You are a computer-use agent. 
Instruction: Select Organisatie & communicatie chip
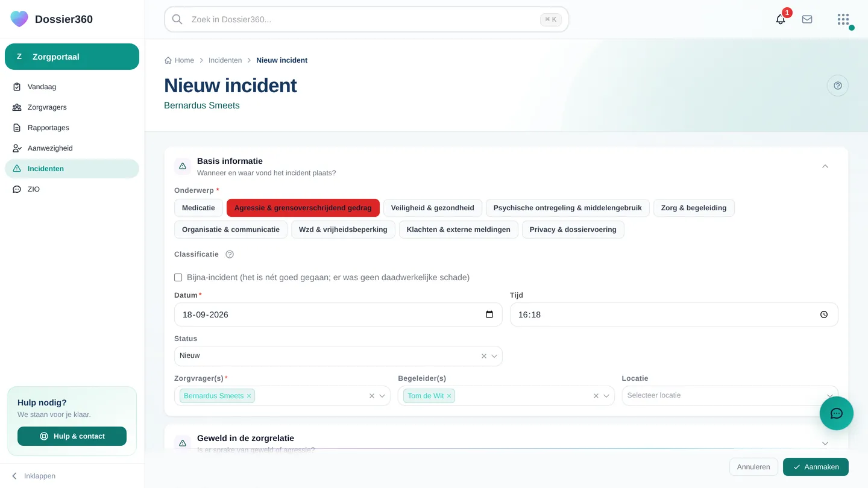[x=231, y=230]
